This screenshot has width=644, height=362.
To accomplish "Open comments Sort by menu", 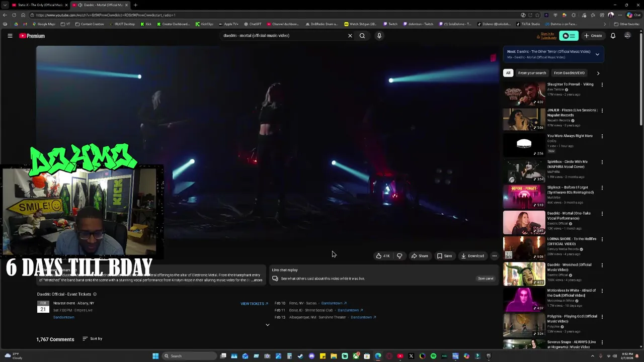I will click(93, 339).
